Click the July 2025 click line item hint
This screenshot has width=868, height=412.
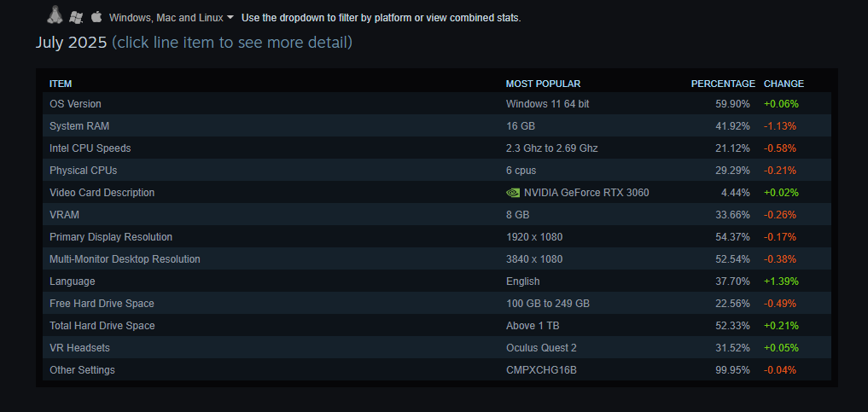coord(232,42)
